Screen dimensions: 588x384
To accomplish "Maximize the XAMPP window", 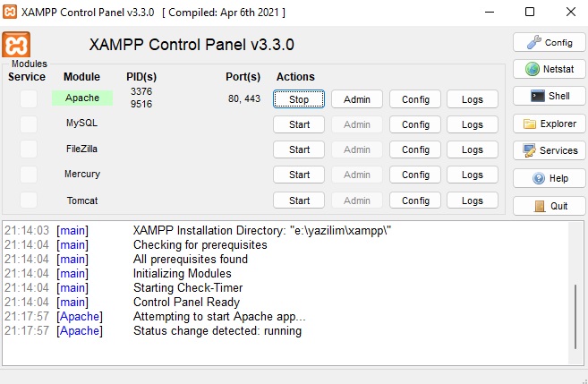I will [x=530, y=12].
